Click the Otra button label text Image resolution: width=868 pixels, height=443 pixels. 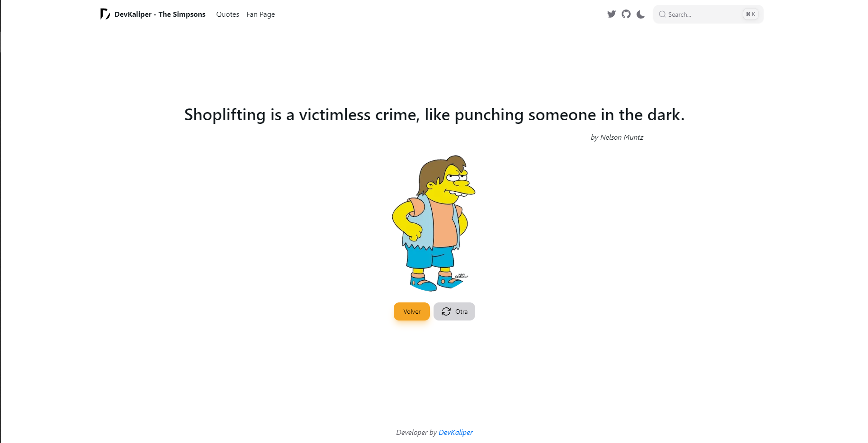[x=461, y=311]
